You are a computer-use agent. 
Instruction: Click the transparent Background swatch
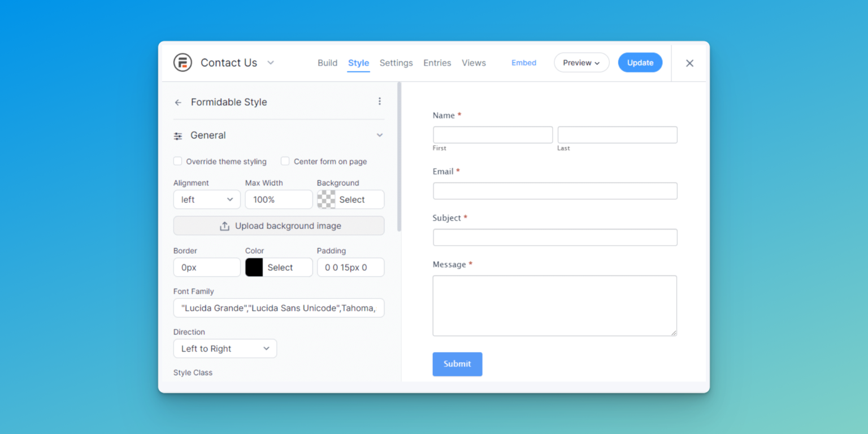coord(326,199)
